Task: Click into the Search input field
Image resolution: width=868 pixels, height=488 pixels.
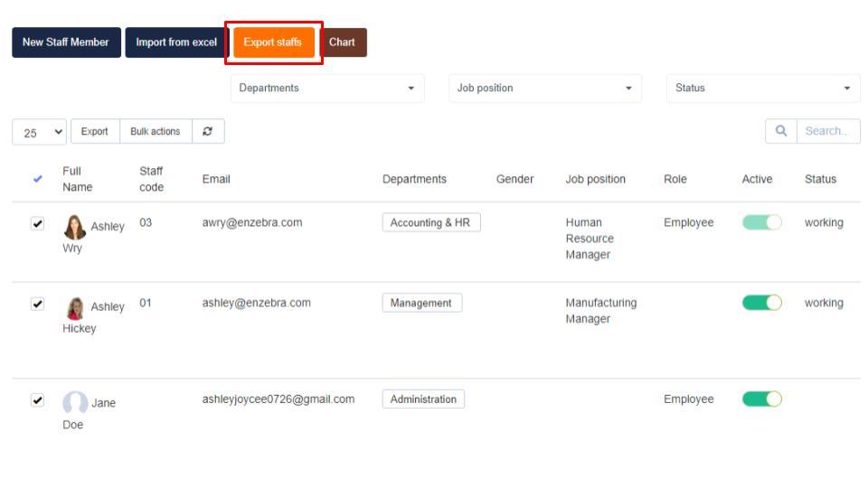Action: coord(827,131)
